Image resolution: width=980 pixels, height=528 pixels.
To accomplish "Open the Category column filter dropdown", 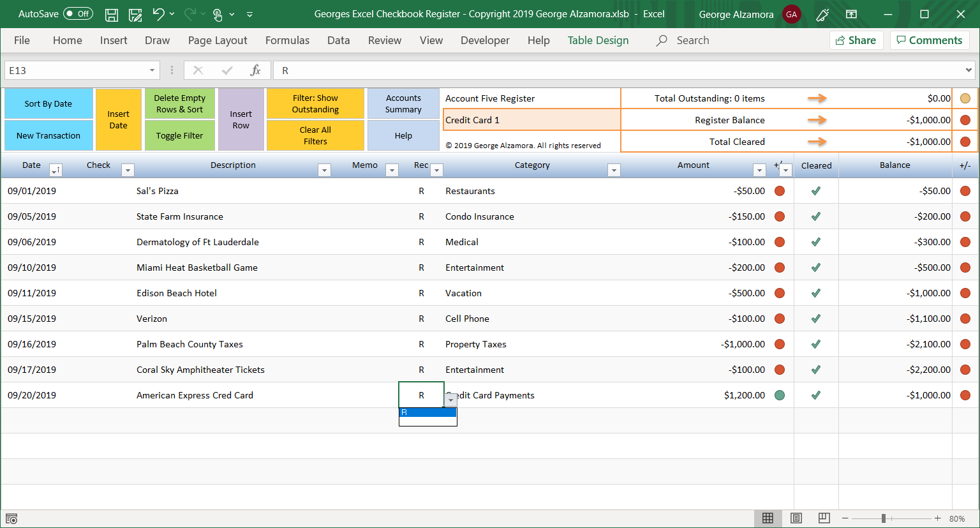I will click(x=614, y=170).
